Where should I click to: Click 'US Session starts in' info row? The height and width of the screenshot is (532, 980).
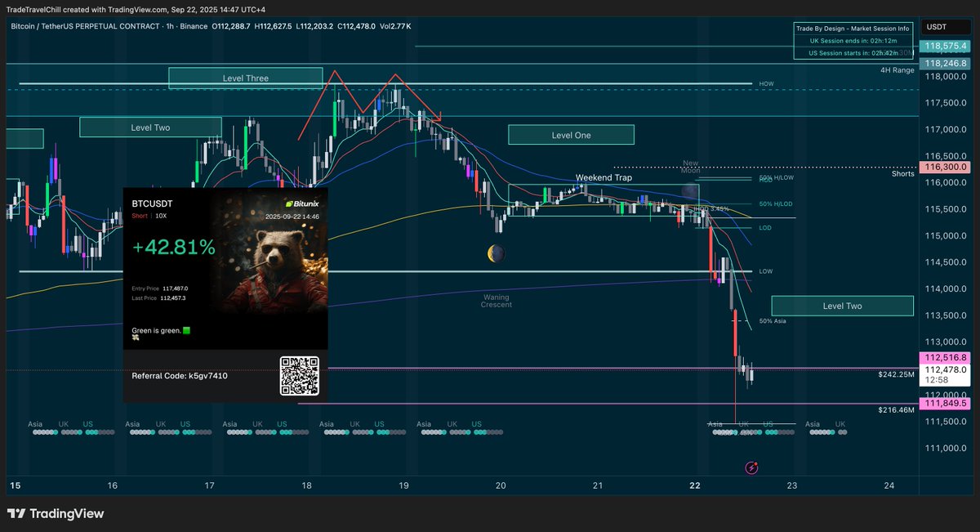854,53
